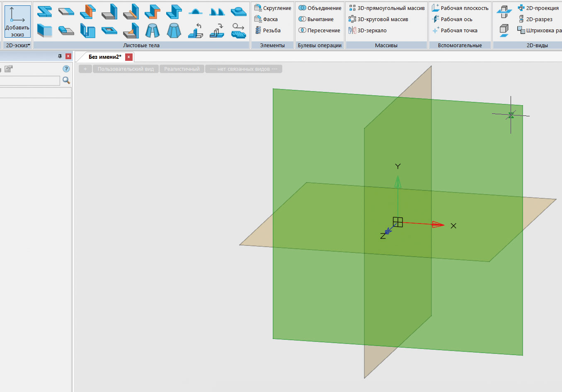Select the flat pattern icon with circle arrow

pos(238,31)
